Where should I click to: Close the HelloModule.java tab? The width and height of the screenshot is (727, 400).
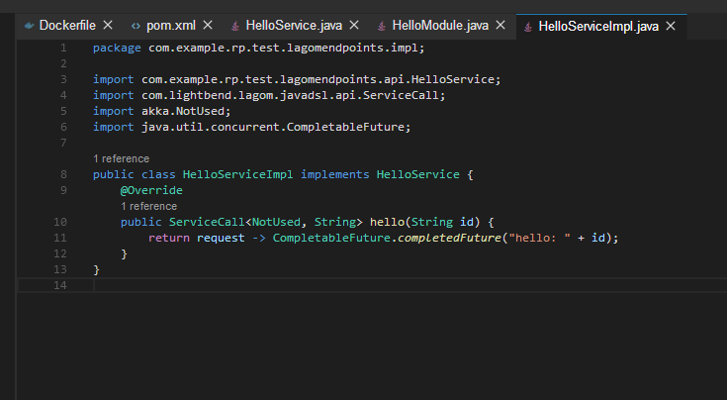click(500, 25)
